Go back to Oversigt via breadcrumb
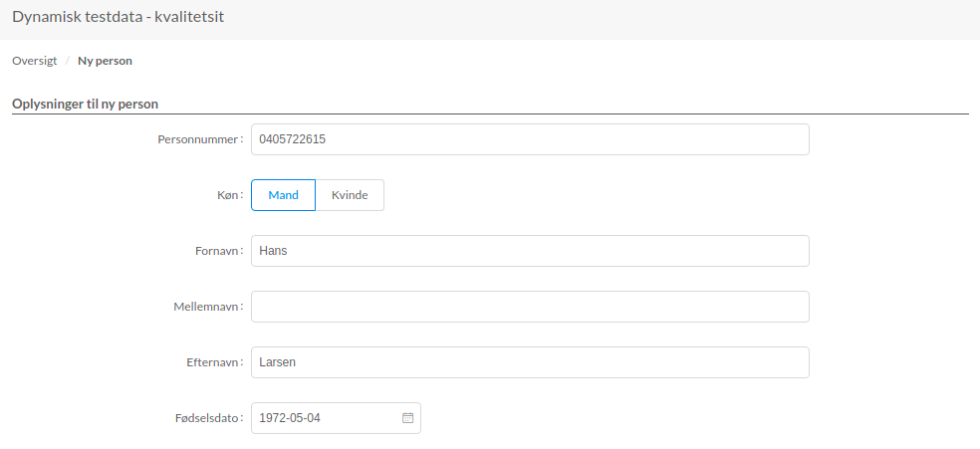 point(34,61)
